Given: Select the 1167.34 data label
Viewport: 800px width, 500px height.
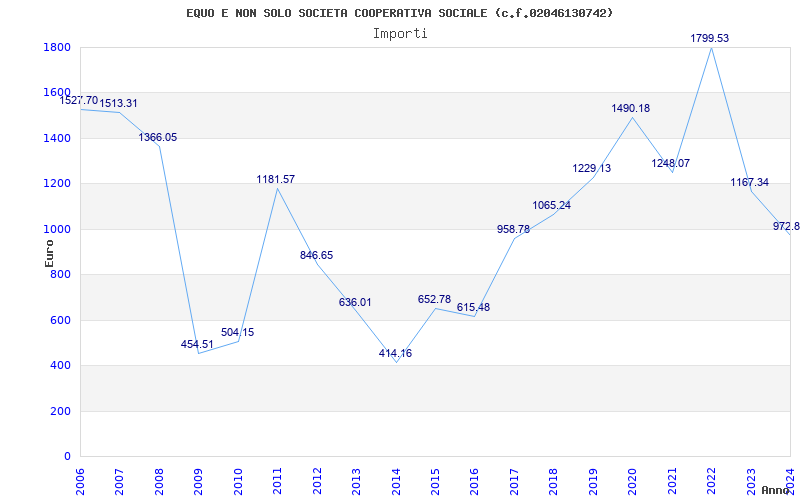Looking at the screenshot, I should (749, 183).
